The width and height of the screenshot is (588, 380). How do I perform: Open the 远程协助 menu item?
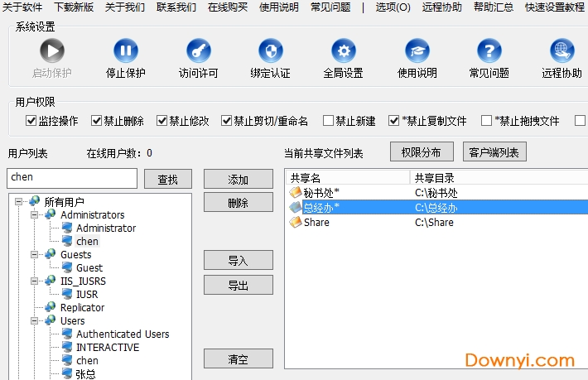(x=441, y=7)
